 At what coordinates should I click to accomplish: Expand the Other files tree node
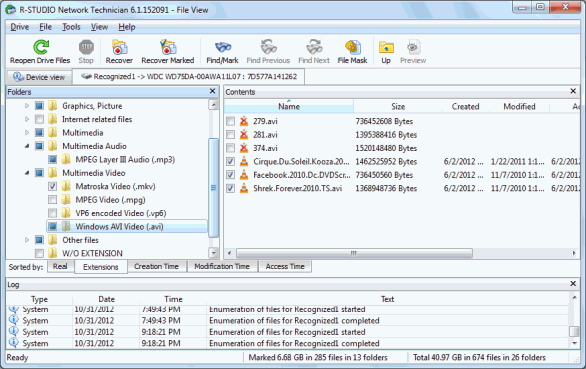coord(27,240)
